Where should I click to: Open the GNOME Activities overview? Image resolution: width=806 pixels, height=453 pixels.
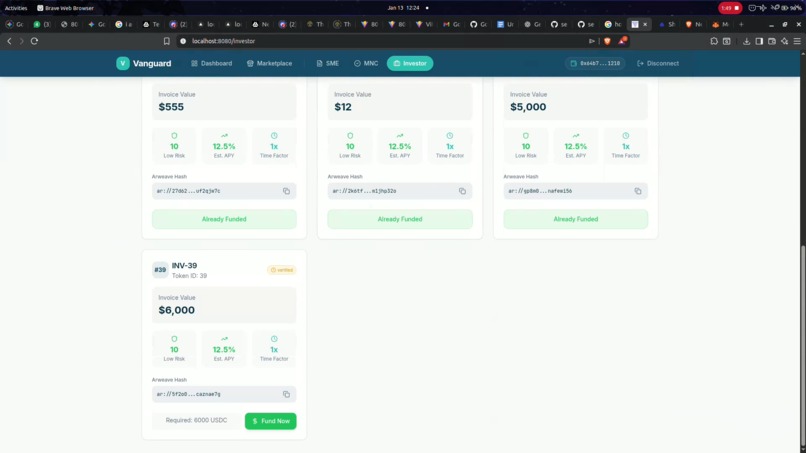16,8
